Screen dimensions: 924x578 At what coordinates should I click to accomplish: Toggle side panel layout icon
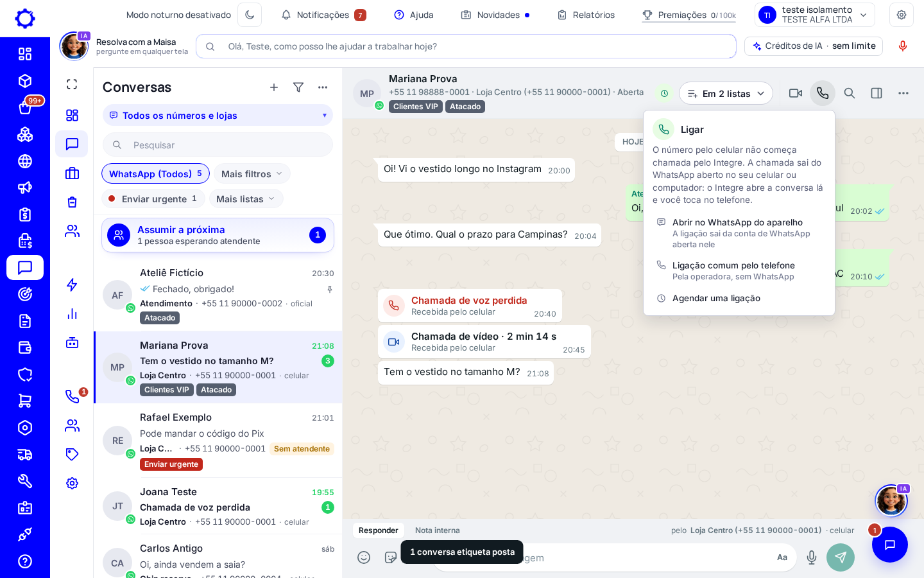coord(877,93)
